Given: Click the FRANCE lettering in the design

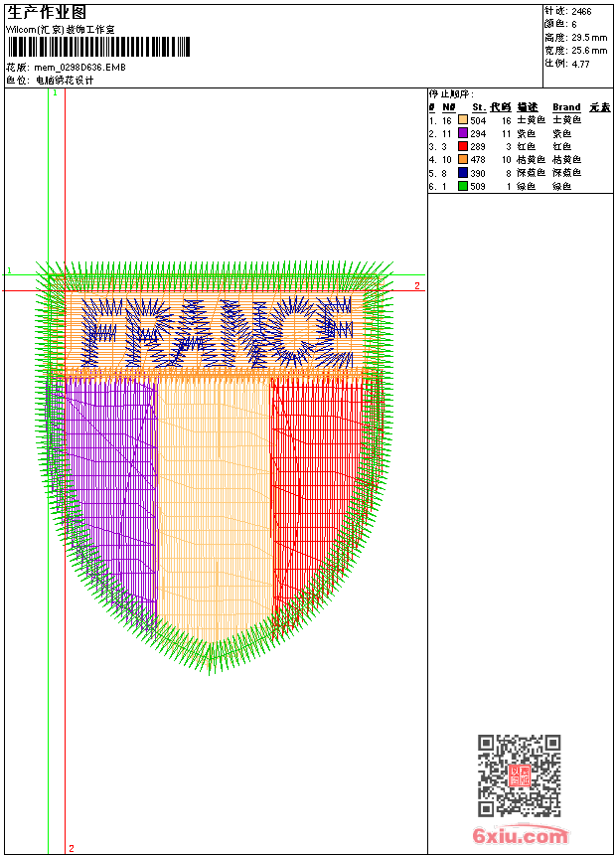Looking at the screenshot, I should [218, 333].
